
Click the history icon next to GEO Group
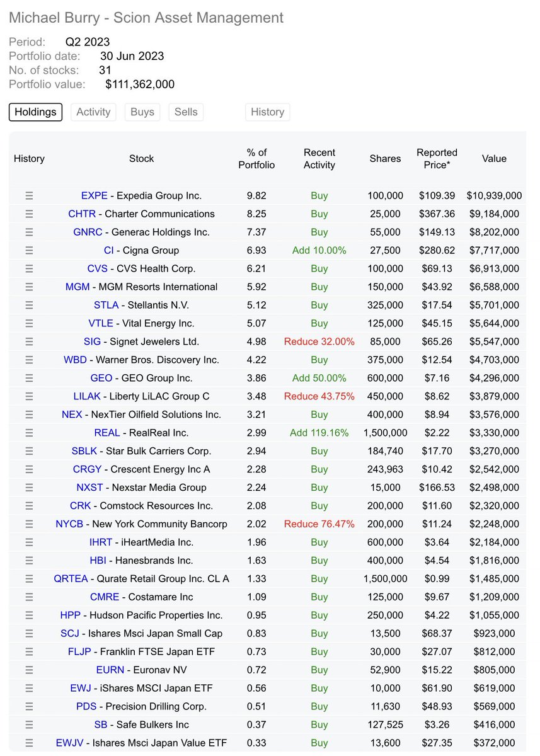[x=29, y=378]
